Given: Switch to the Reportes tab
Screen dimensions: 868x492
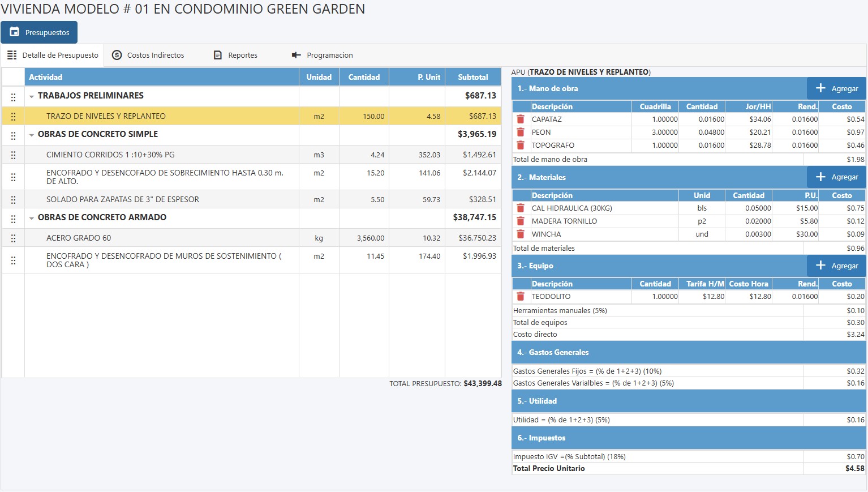Looking at the screenshot, I should click(235, 55).
